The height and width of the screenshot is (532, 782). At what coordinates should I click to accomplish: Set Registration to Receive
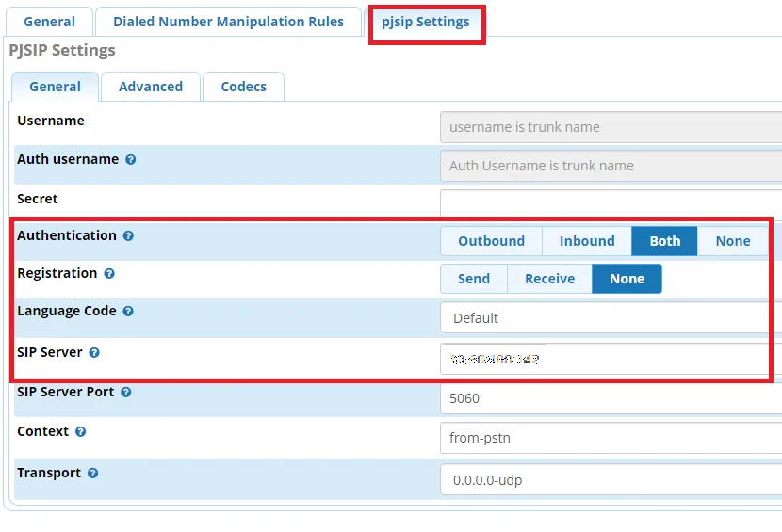tap(549, 279)
